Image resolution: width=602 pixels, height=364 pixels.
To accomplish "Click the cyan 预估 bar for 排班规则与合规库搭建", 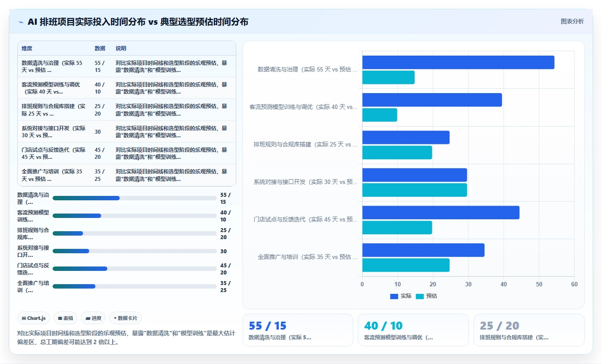I will click(x=397, y=153).
